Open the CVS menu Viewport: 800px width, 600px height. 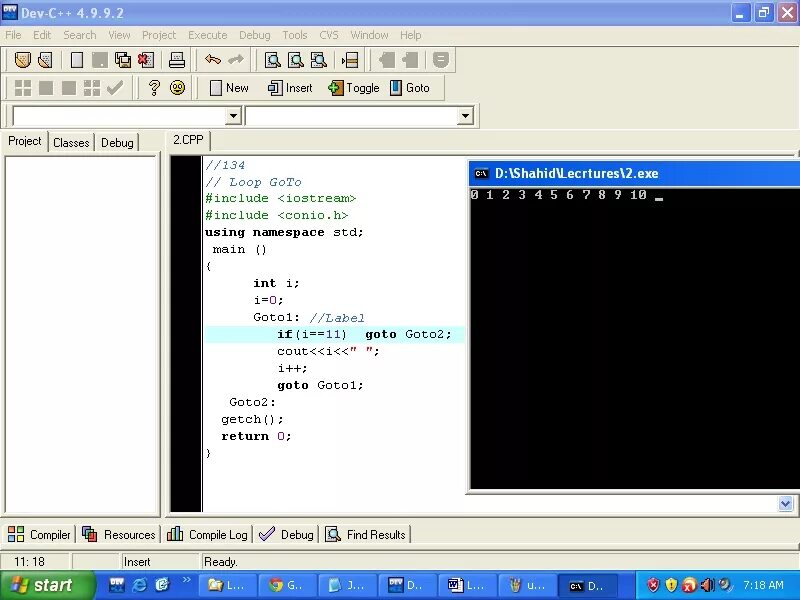[x=328, y=34]
